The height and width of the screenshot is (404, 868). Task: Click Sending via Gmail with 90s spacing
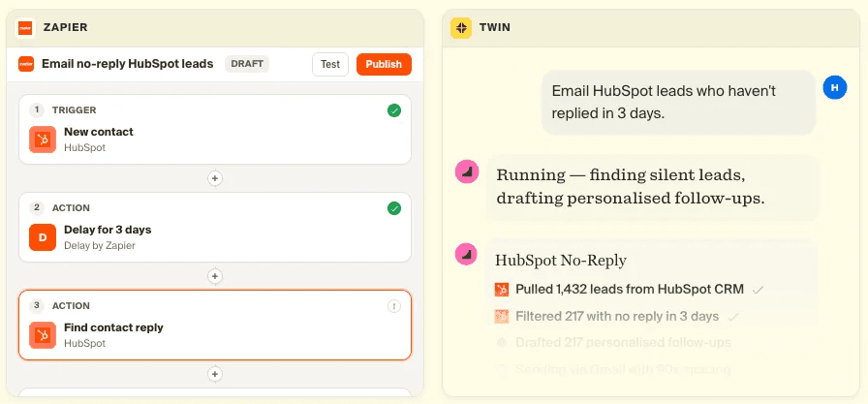click(623, 369)
